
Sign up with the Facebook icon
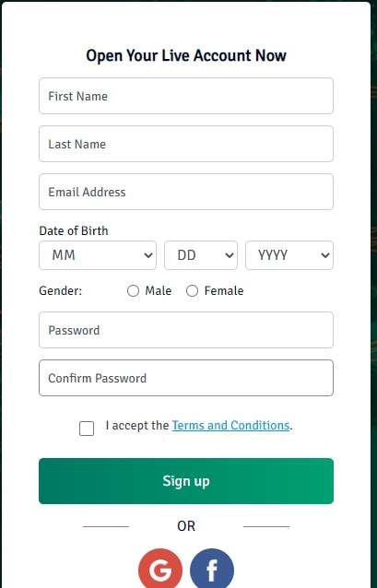212,569
